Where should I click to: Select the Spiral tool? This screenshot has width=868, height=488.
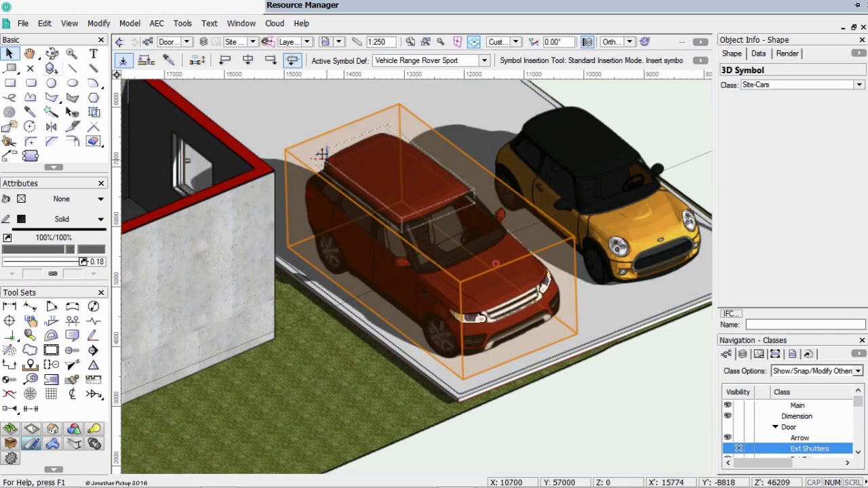[x=9, y=112]
